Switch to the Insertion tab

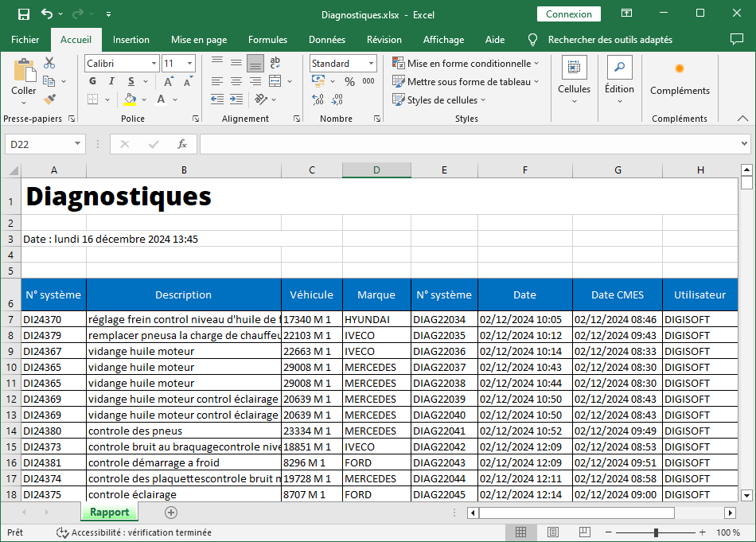[131, 40]
